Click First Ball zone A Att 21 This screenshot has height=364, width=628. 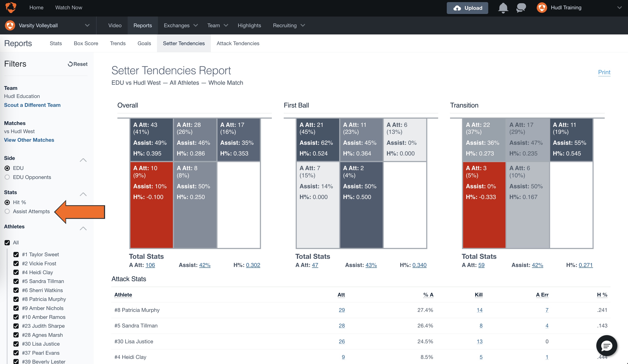[318, 139]
